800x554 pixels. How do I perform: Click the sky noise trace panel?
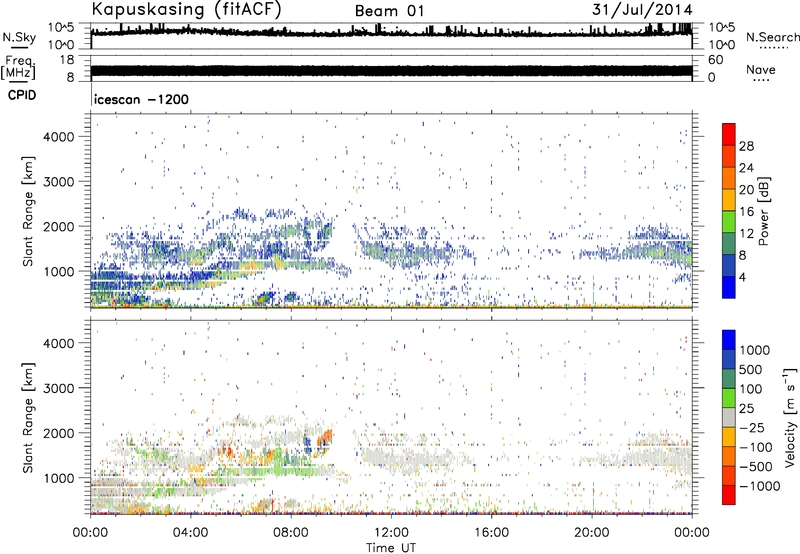pos(391,36)
